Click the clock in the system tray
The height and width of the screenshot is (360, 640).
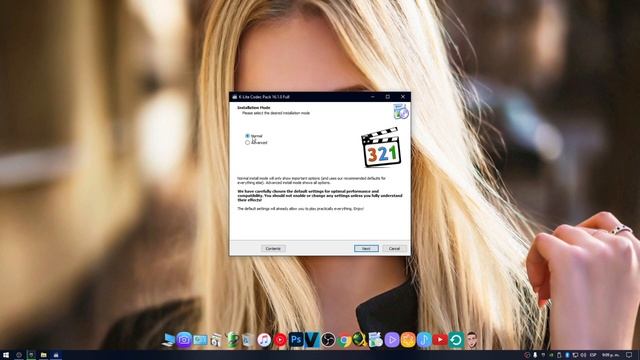coord(611,355)
